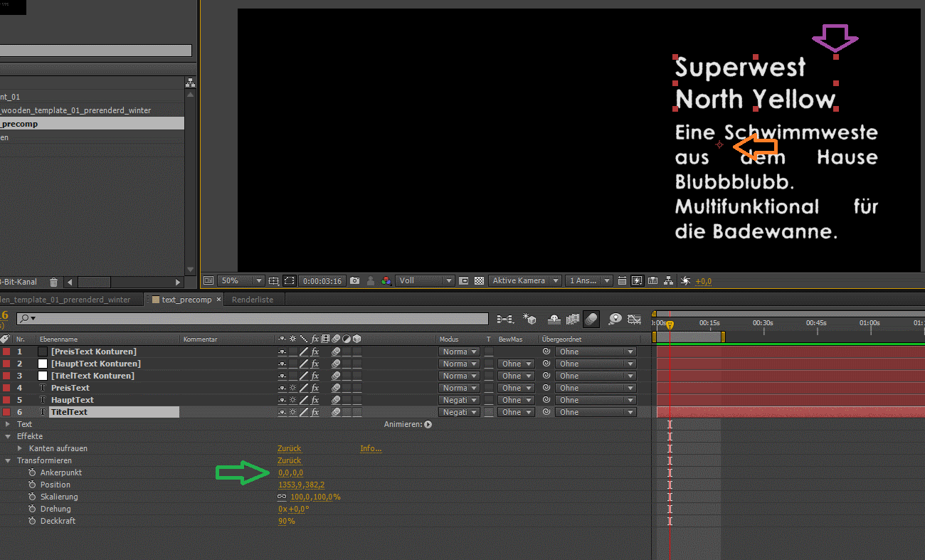The height and width of the screenshot is (560, 925).
Task: Click the Info... link for Kanten aufrauen
Action: click(x=371, y=448)
